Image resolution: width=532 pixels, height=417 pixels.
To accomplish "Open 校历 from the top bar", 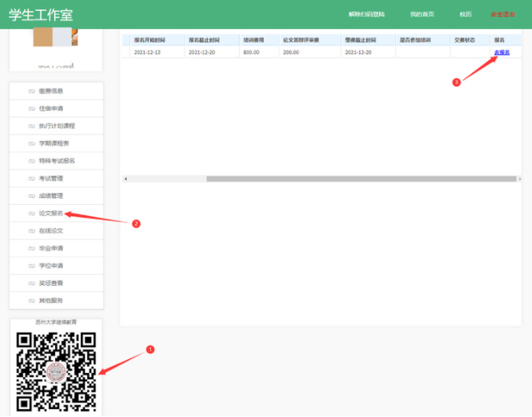I will tap(465, 14).
